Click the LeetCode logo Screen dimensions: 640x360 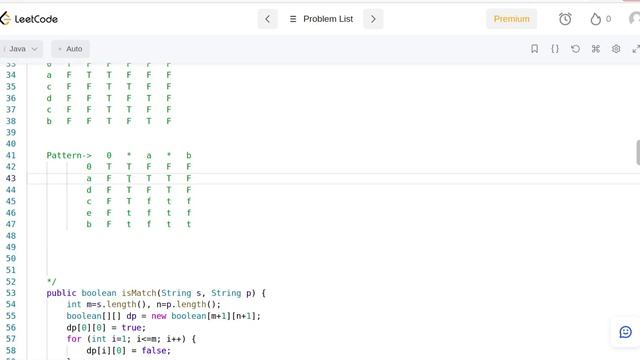[x=29, y=19]
